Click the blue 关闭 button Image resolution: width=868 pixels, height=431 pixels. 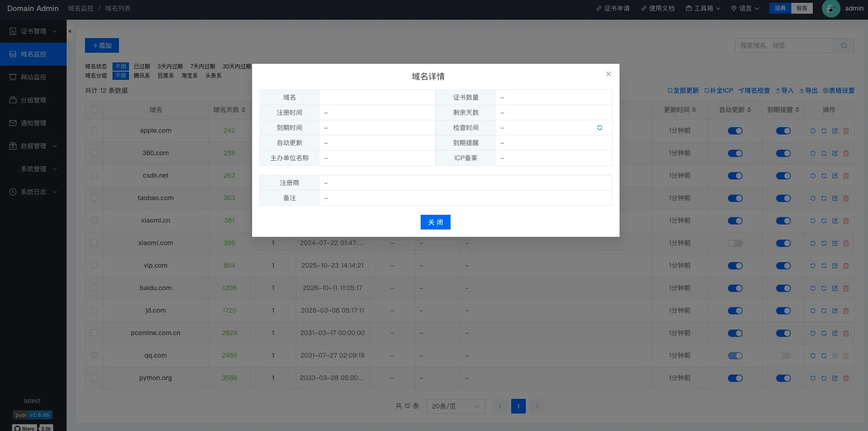tap(435, 222)
